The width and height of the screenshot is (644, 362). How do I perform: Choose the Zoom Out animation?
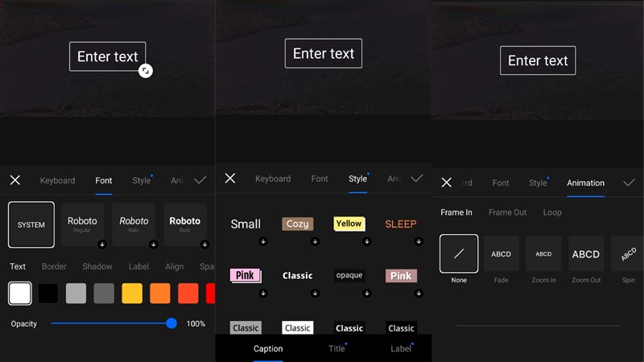click(x=586, y=253)
